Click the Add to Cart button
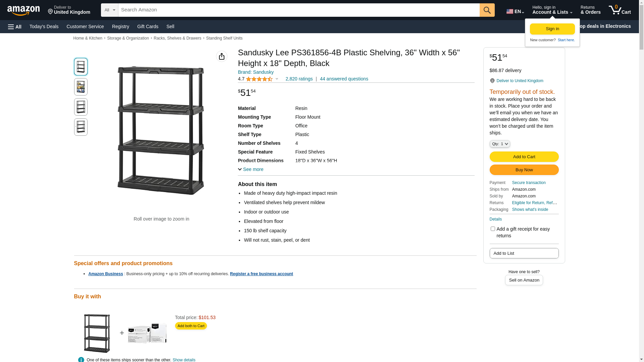Image resolution: width=644 pixels, height=362 pixels. click(524, 157)
